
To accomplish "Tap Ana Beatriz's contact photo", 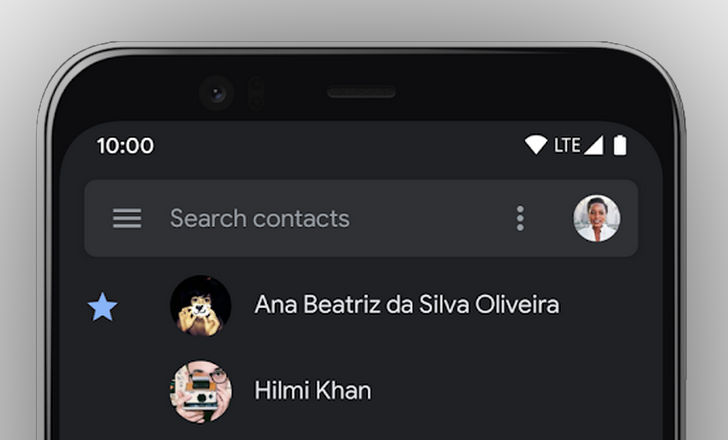I will click(x=201, y=305).
